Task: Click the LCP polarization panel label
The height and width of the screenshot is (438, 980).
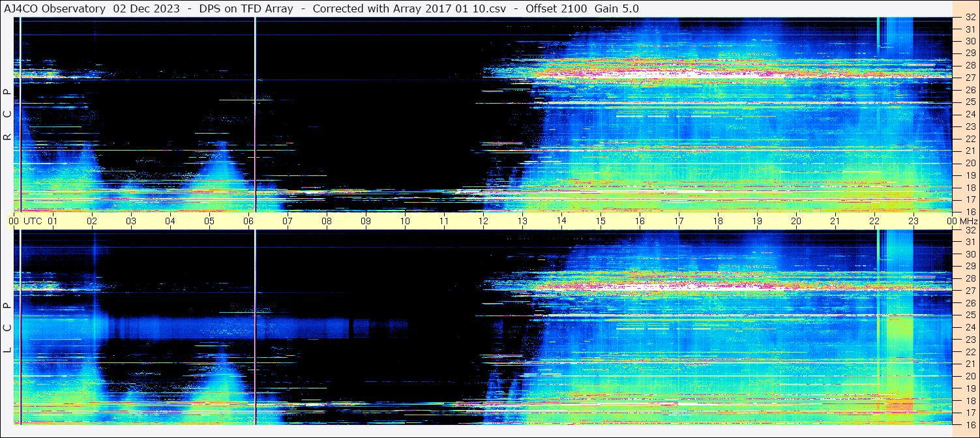Action: click(7, 328)
